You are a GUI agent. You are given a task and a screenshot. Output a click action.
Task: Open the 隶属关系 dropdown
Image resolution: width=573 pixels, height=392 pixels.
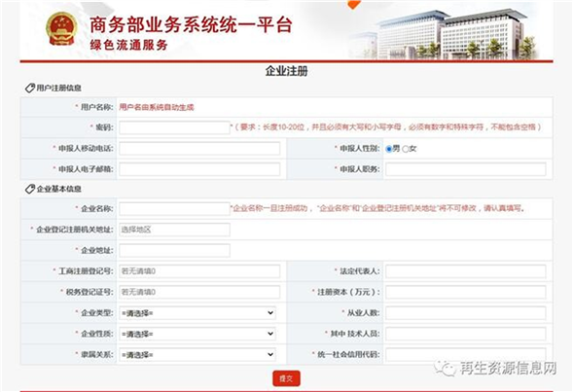[x=197, y=355]
